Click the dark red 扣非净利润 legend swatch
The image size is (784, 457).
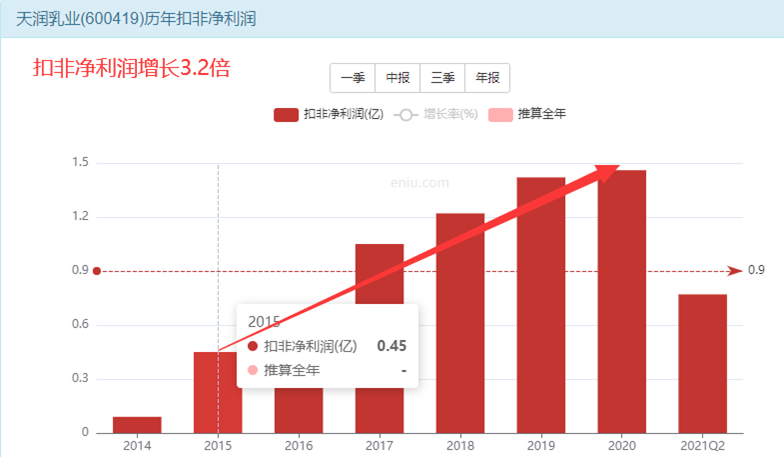tap(286, 115)
